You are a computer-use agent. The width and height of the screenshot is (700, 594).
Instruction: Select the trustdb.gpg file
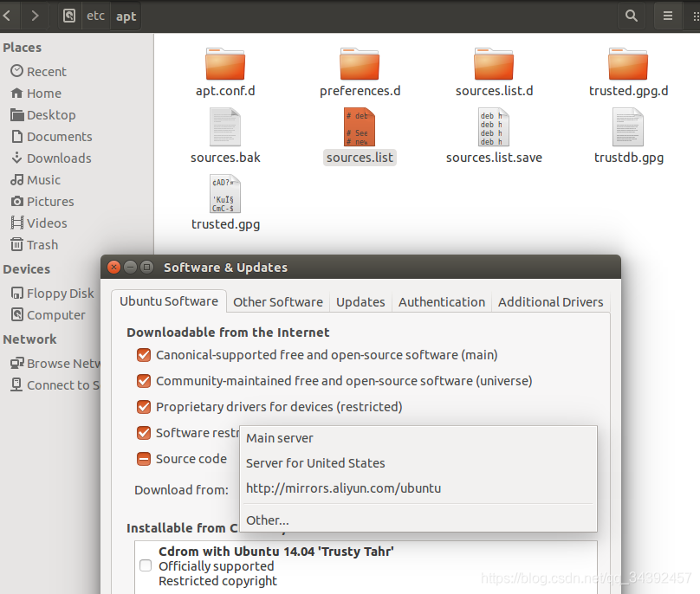click(629, 137)
